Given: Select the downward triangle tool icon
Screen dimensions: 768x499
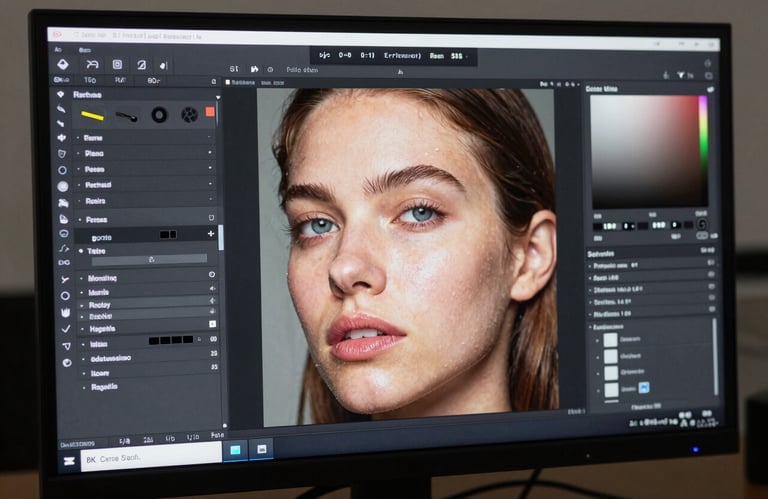Looking at the screenshot, I should pyautogui.click(x=66, y=346).
